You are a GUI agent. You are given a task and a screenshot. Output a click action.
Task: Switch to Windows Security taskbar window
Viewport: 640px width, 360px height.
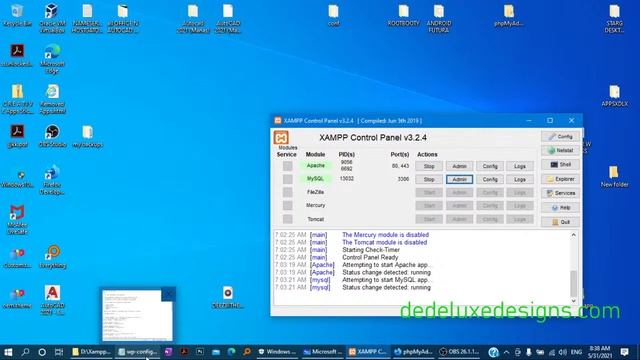[277, 352]
